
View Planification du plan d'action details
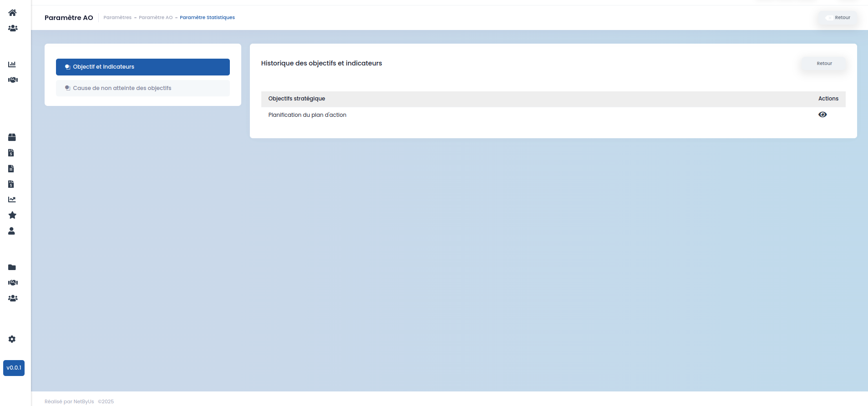(x=822, y=115)
